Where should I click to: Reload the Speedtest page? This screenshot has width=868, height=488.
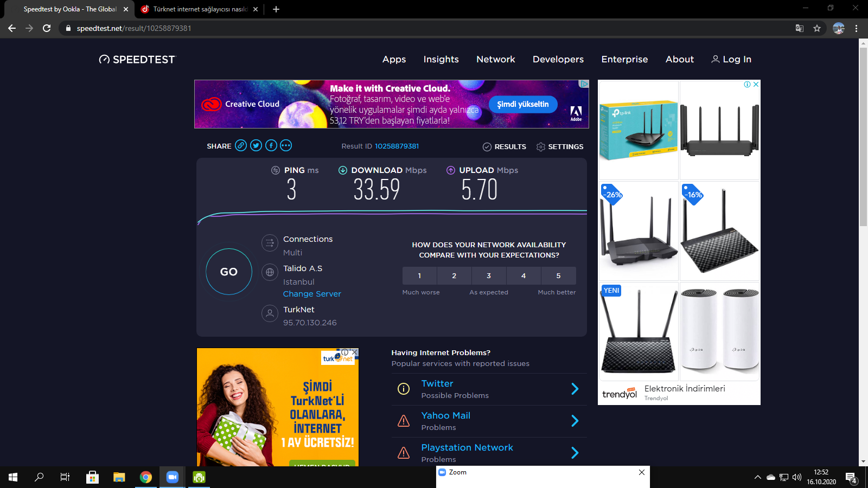coord(47,28)
